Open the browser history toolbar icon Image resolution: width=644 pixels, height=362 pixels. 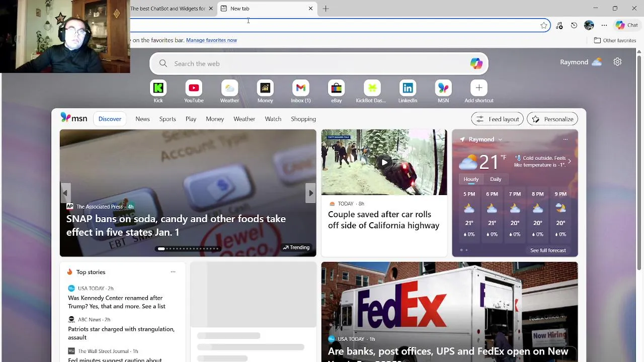pos(574,25)
